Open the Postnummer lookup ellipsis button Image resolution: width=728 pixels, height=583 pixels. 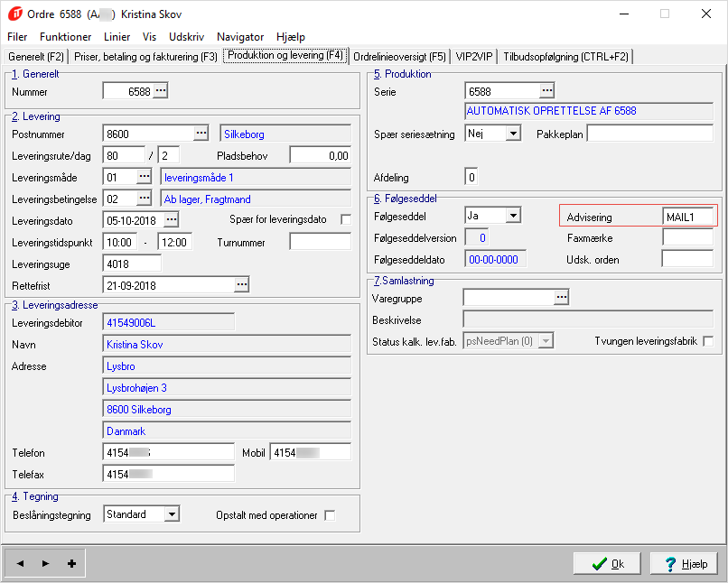[201, 133]
